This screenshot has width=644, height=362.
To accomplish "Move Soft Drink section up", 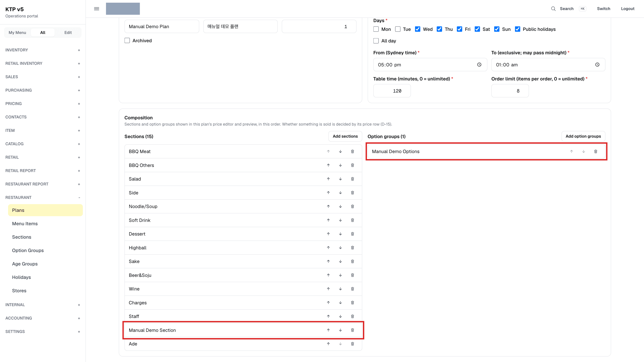I will 328,220.
